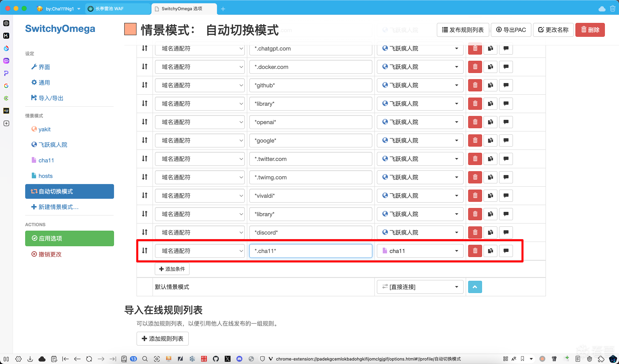Click the QR code icon in address bar

pyautogui.click(x=506, y=359)
